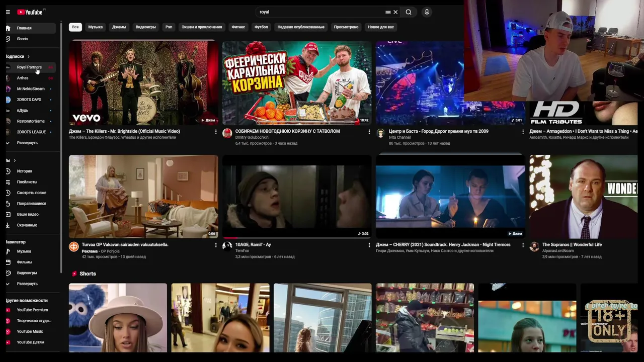This screenshot has width=644, height=362.
Task: Select the 'Просмотрено' filter chip
Action: point(346,27)
